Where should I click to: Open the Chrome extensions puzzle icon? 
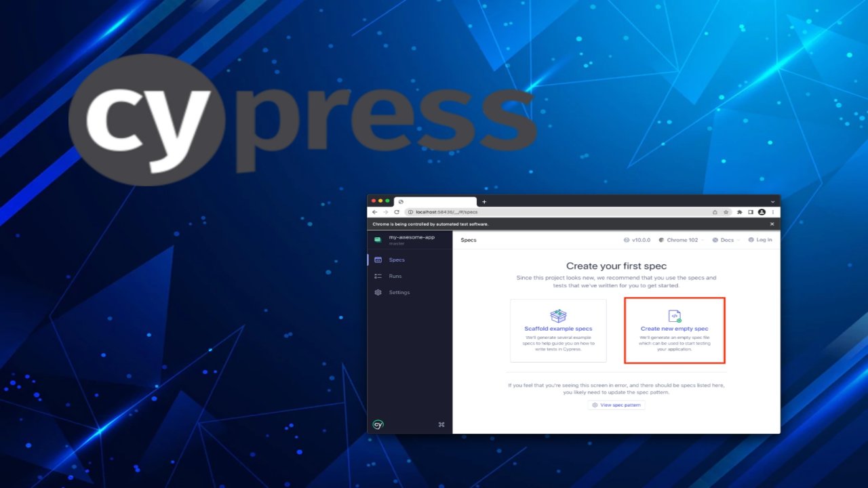740,212
